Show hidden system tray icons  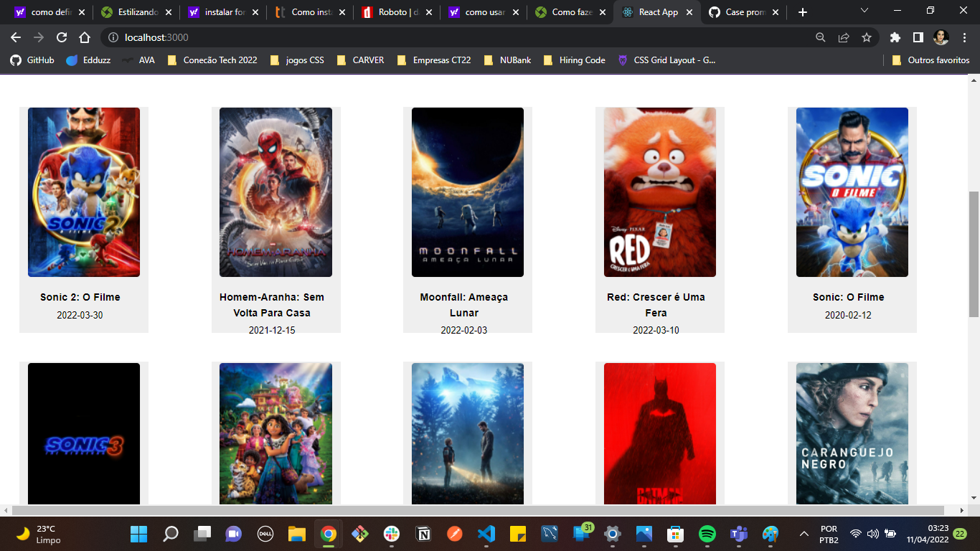pyautogui.click(x=804, y=534)
